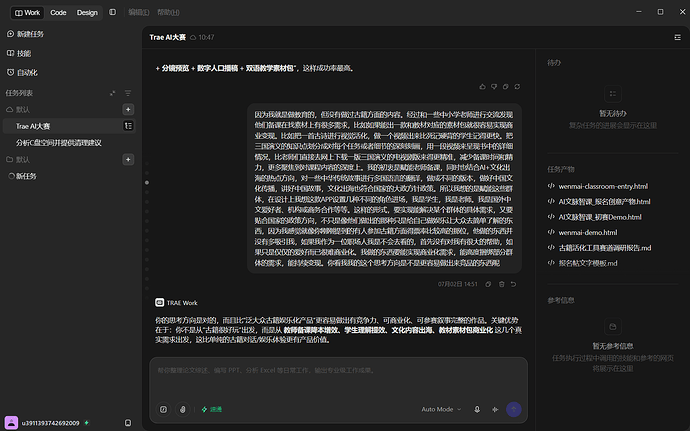Open the 技能 skills page
690x431 pixels.
(x=19, y=53)
